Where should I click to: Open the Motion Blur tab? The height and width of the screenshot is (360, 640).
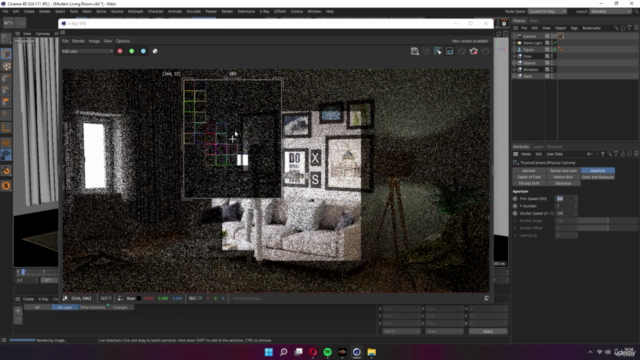563,177
